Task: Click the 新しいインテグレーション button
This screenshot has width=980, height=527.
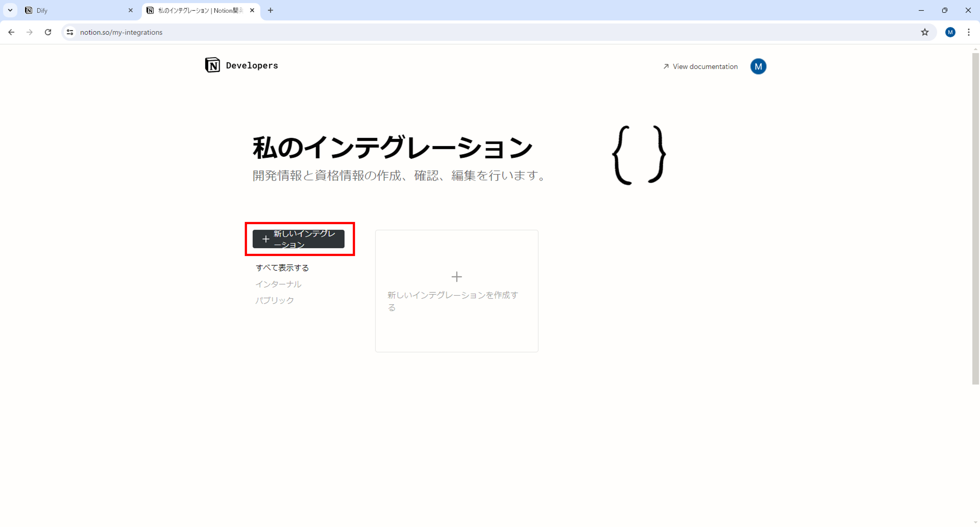Action: (299, 239)
